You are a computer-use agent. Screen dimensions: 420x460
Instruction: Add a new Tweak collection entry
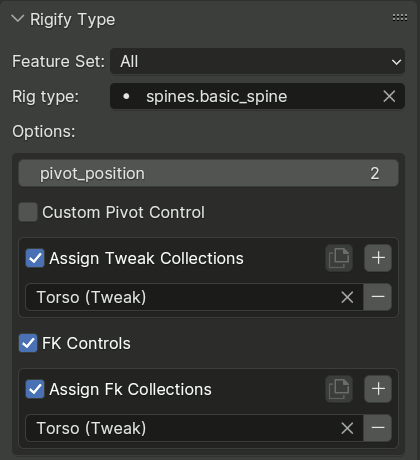(x=378, y=258)
